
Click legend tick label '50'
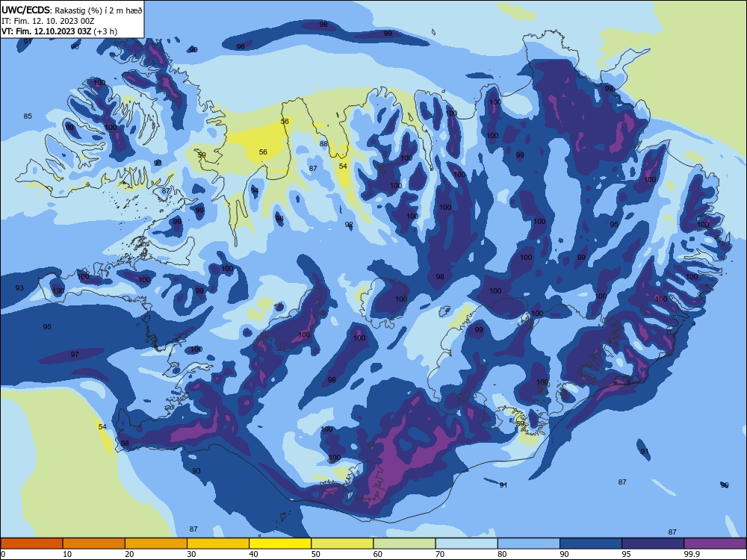click(x=315, y=554)
